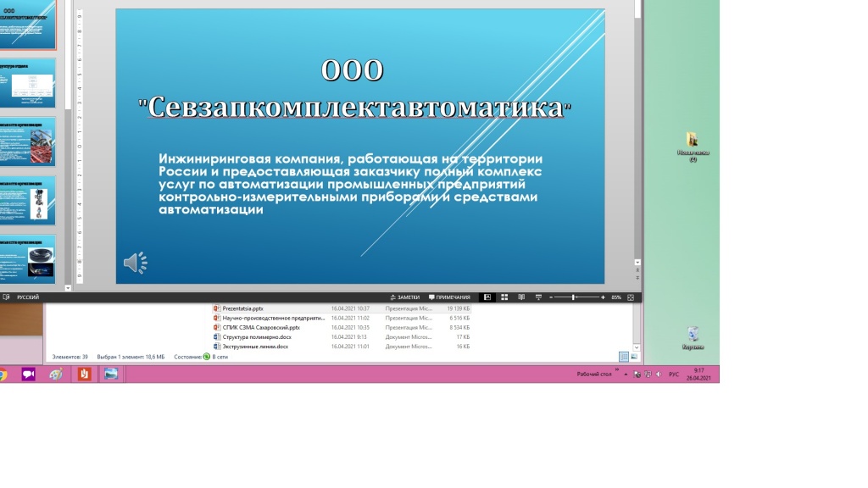The image size is (868, 488).
Task: Open zoom dialog via 85% label
Action: pos(616,297)
